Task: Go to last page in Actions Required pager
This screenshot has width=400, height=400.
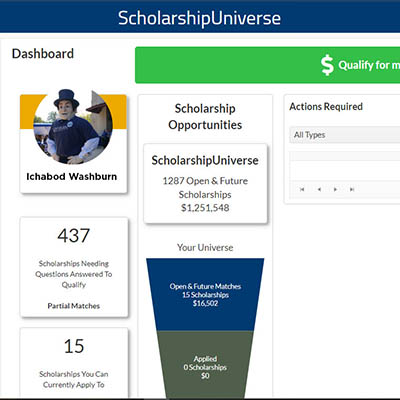Action: [x=352, y=190]
